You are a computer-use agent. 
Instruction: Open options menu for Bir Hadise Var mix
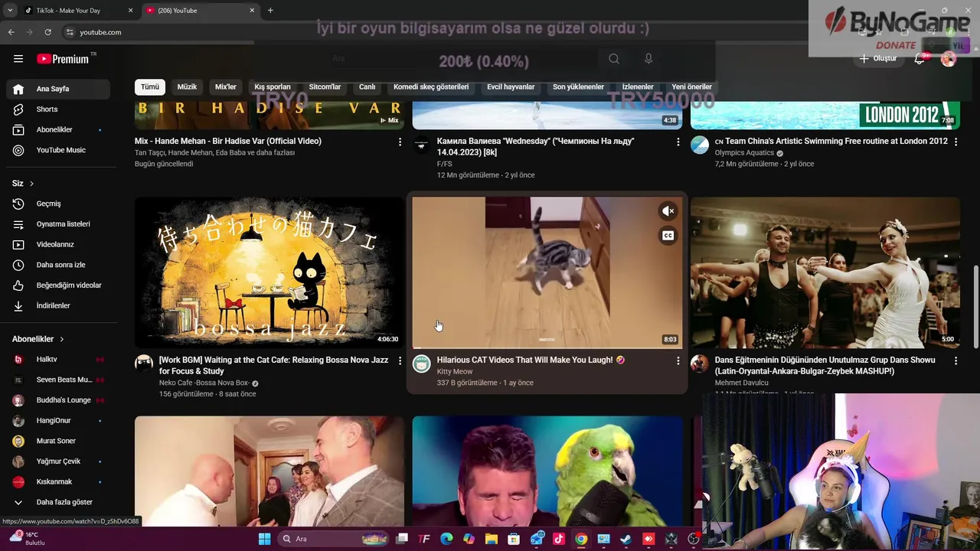400,142
